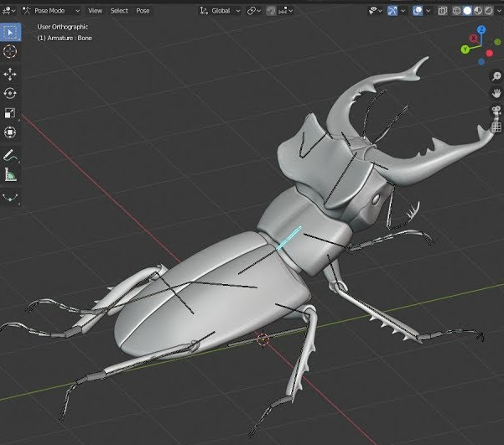Click the selected cyan bone

(288, 237)
